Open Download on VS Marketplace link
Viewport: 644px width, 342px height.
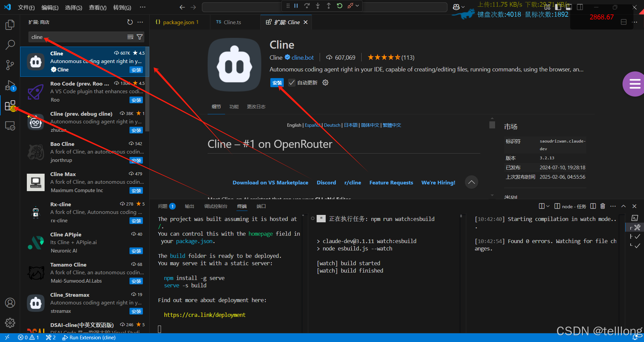tap(270, 183)
